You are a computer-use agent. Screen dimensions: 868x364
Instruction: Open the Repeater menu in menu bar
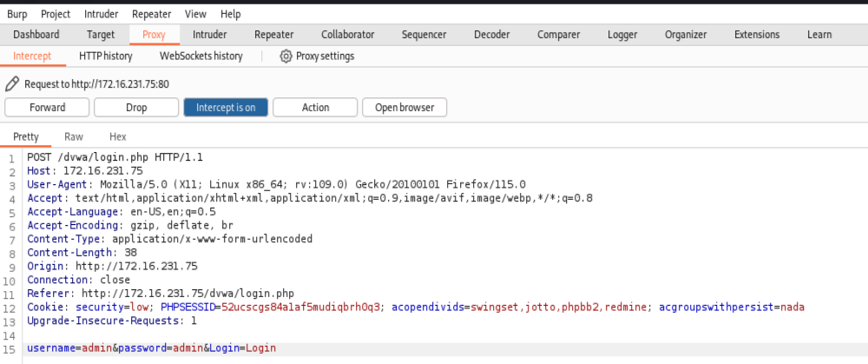pyautogui.click(x=152, y=14)
